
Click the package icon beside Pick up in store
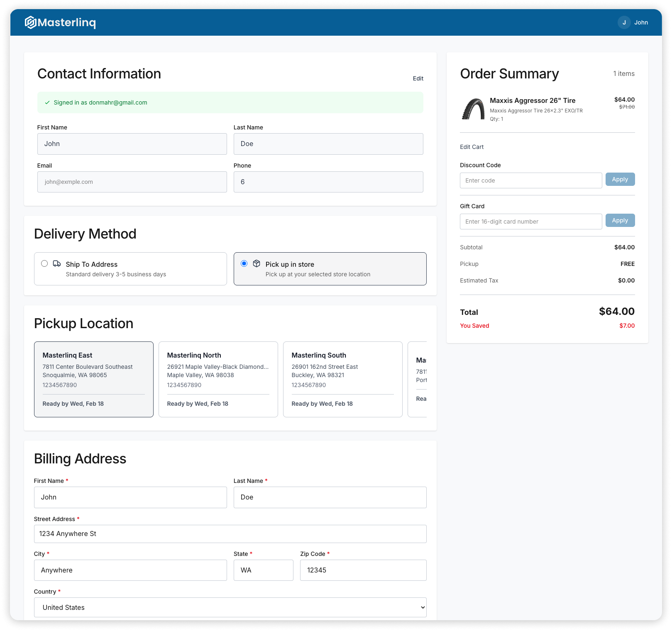click(257, 263)
